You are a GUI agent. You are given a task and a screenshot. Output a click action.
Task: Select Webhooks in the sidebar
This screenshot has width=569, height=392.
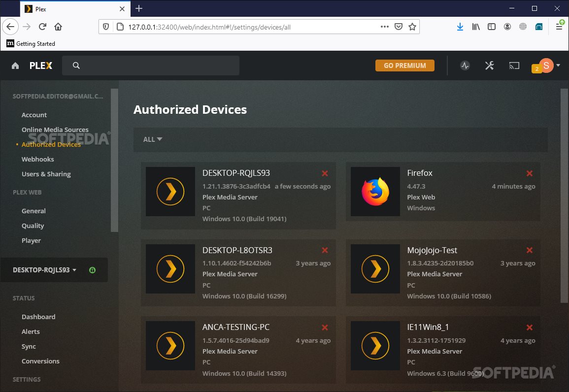[x=37, y=159]
